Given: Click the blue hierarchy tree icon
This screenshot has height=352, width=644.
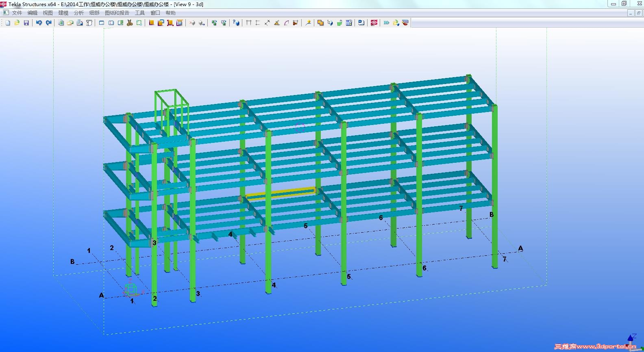Looking at the screenshot, I should (x=330, y=23).
